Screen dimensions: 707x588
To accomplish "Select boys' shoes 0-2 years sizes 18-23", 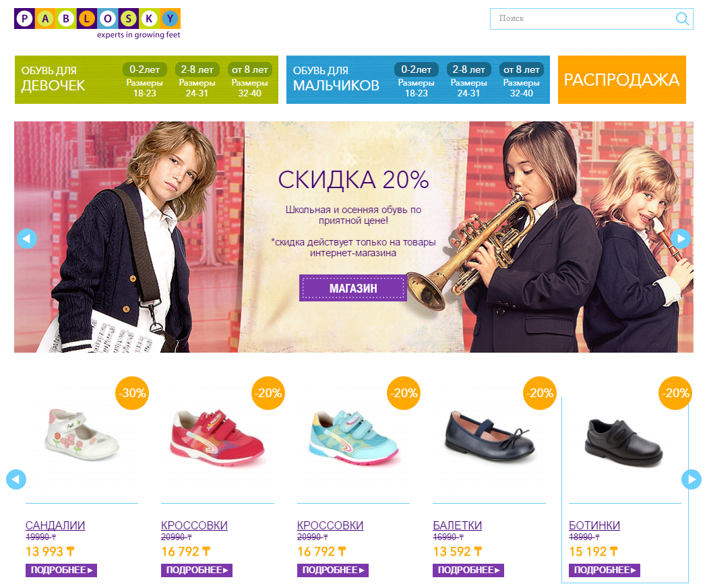I will 416,81.
